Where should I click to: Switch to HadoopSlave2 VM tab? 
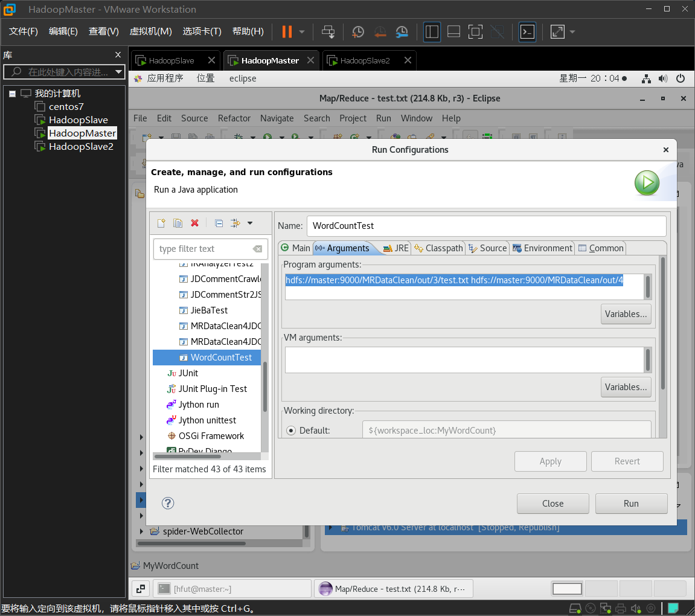tap(365, 60)
